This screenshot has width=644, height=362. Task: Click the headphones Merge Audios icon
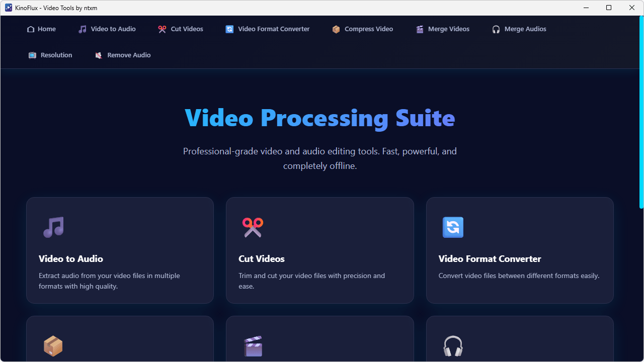pos(453,346)
